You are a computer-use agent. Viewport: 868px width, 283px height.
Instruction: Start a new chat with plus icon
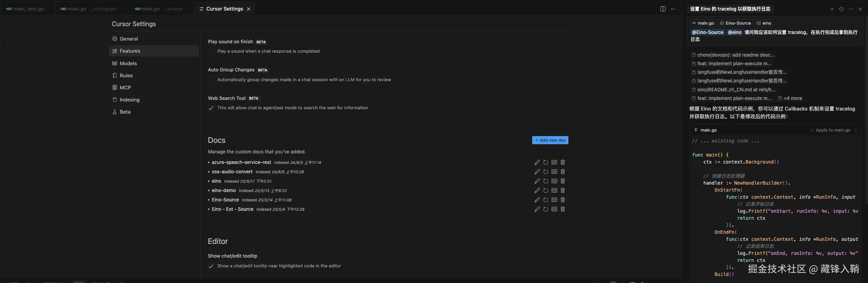click(x=832, y=9)
